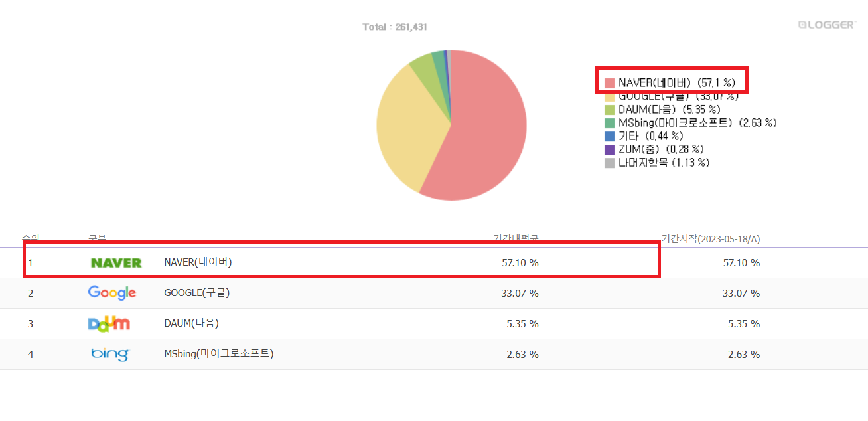Click rank number 3 in the table
Viewport: 868px width, 421px height.
(x=31, y=324)
